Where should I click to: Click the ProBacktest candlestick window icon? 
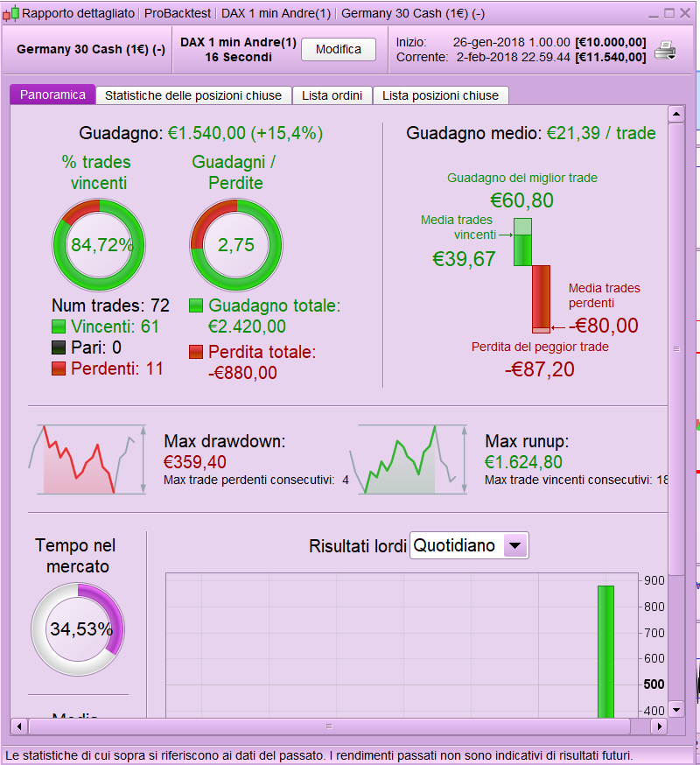tap(10, 13)
